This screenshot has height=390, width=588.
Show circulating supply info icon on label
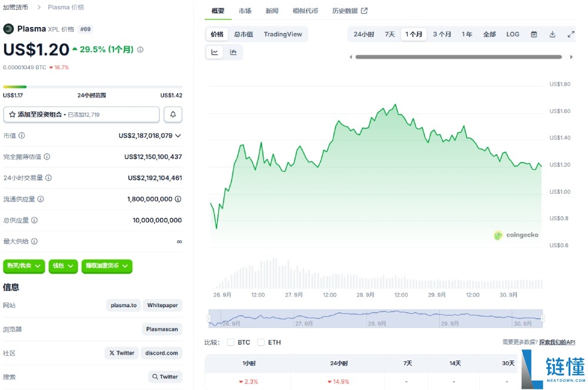click(41, 199)
